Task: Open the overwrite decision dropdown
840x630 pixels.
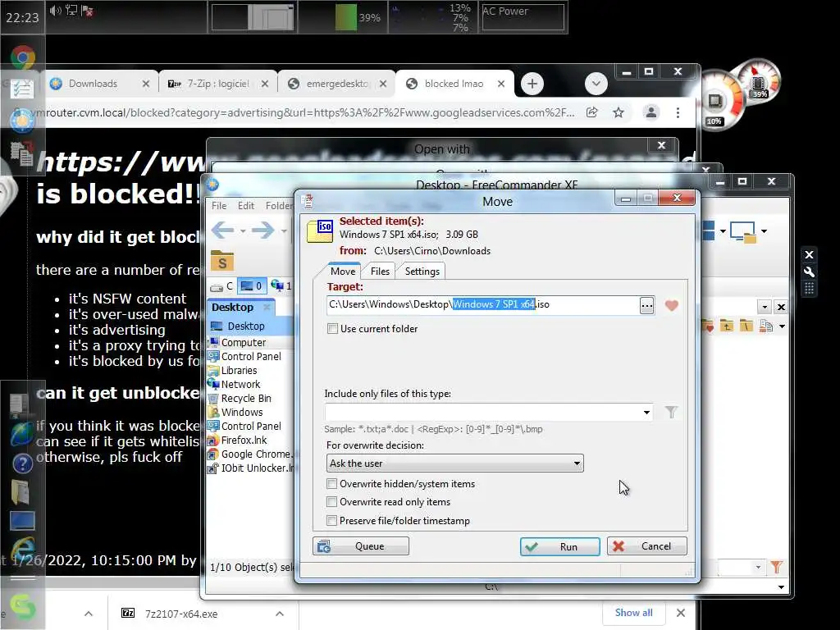Action: pyautogui.click(x=454, y=463)
